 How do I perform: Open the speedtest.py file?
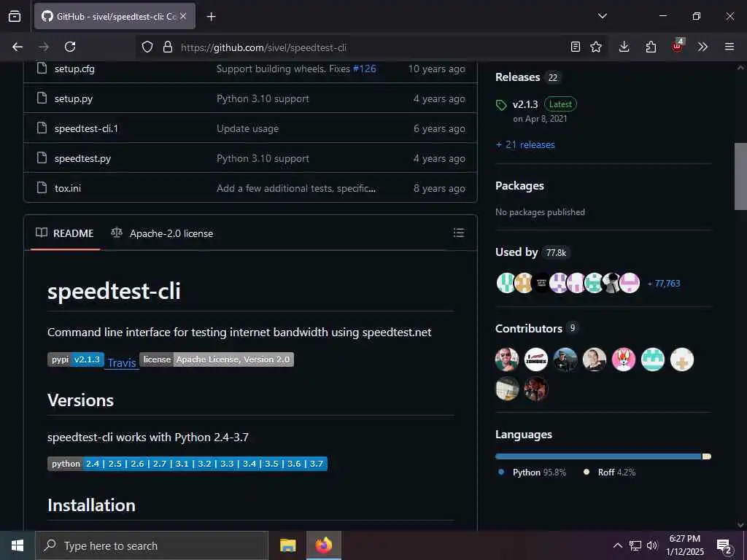82,158
